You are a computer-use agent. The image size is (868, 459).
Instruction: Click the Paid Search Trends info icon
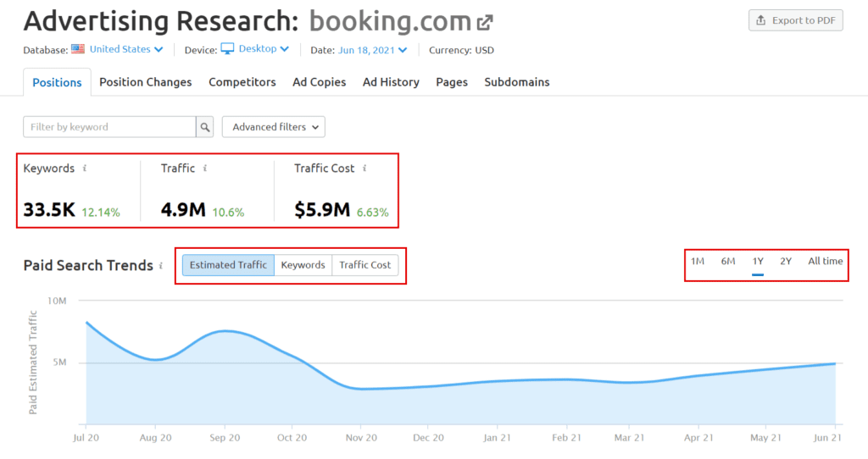[x=161, y=265]
